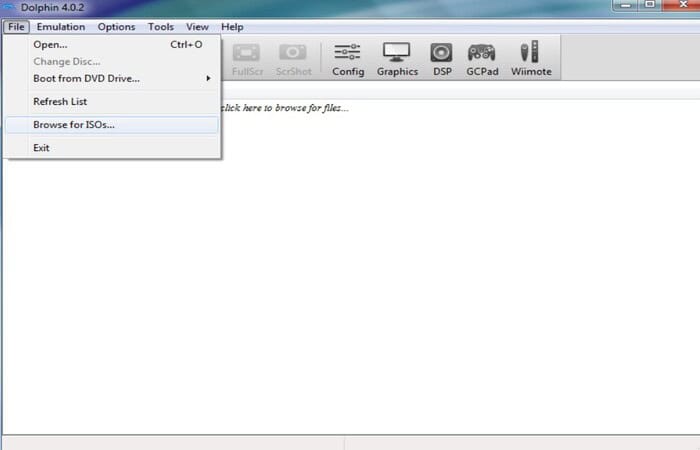700x450 pixels.
Task: Open the Tools menu
Action: coord(161,27)
